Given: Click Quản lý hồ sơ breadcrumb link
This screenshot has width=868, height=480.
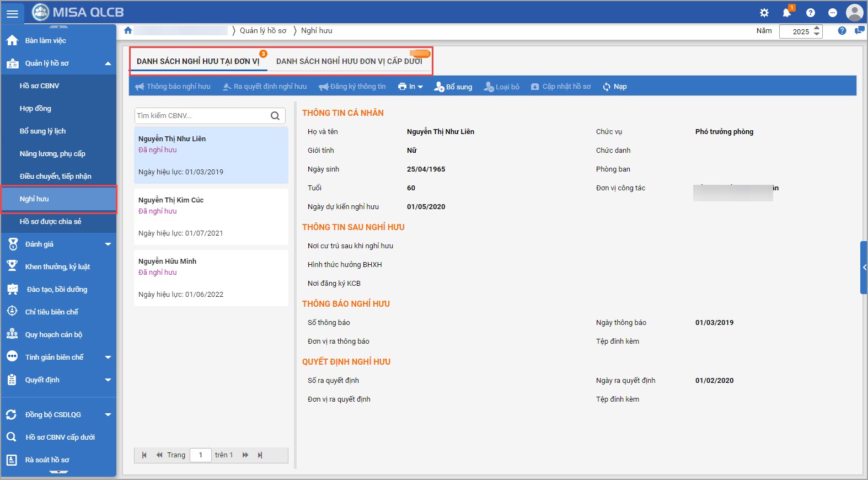Looking at the screenshot, I should (x=263, y=31).
